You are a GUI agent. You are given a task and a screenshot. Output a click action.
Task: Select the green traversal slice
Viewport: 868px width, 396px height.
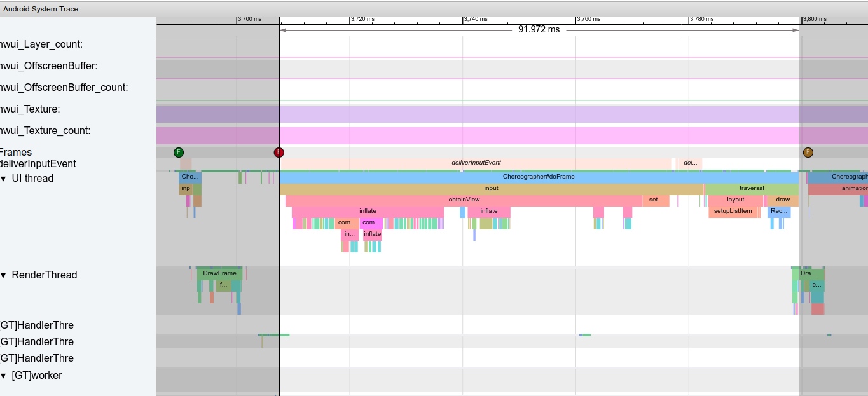[x=752, y=188]
